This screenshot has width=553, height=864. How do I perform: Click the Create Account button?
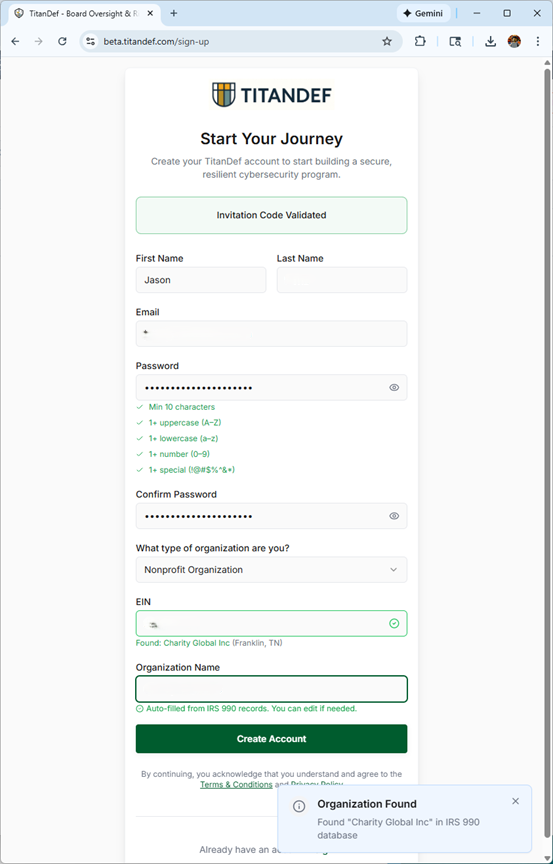pyautogui.click(x=272, y=739)
